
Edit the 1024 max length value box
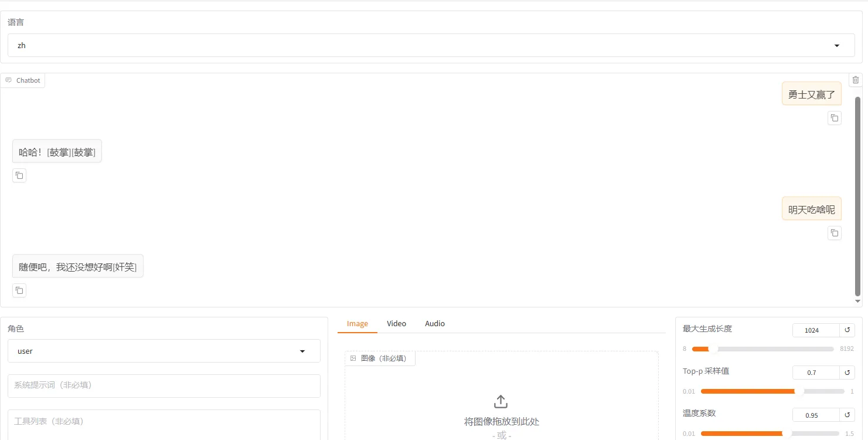pyautogui.click(x=816, y=330)
